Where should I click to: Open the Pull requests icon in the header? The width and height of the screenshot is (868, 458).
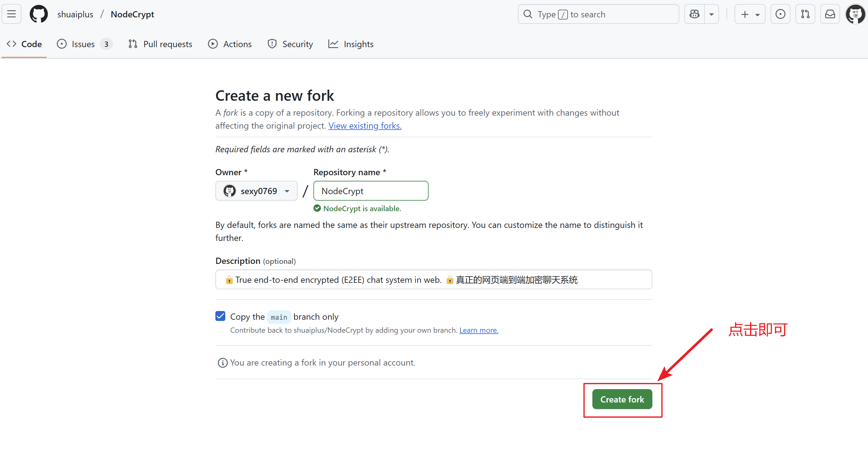[805, 14]
